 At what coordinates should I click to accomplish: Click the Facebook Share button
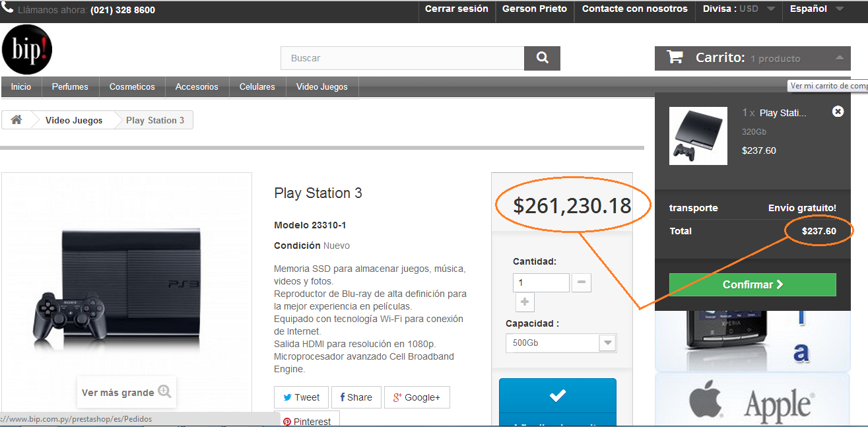pyautogui.click(x=356, y=397)
